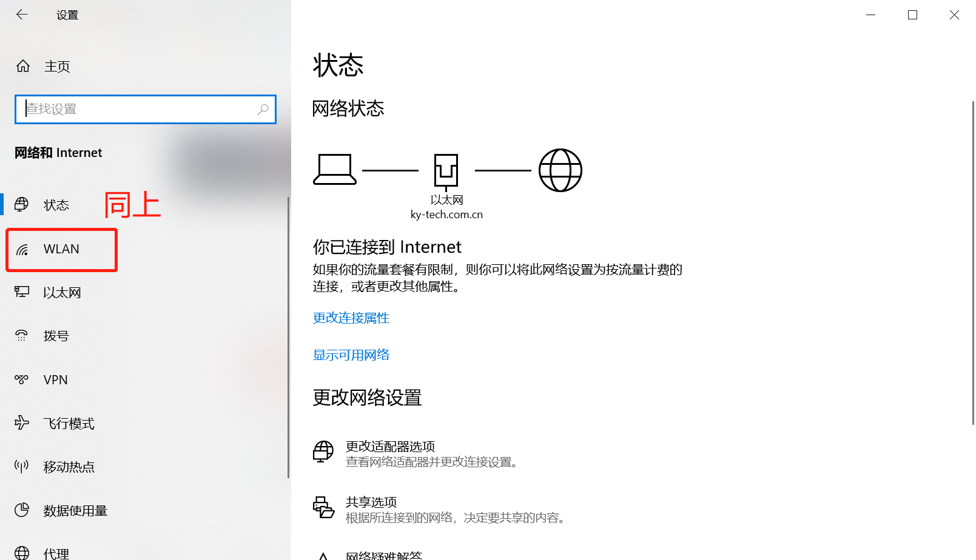Open the Home (主页) icon
976x560 pixels.
click(x=23, y=66)
